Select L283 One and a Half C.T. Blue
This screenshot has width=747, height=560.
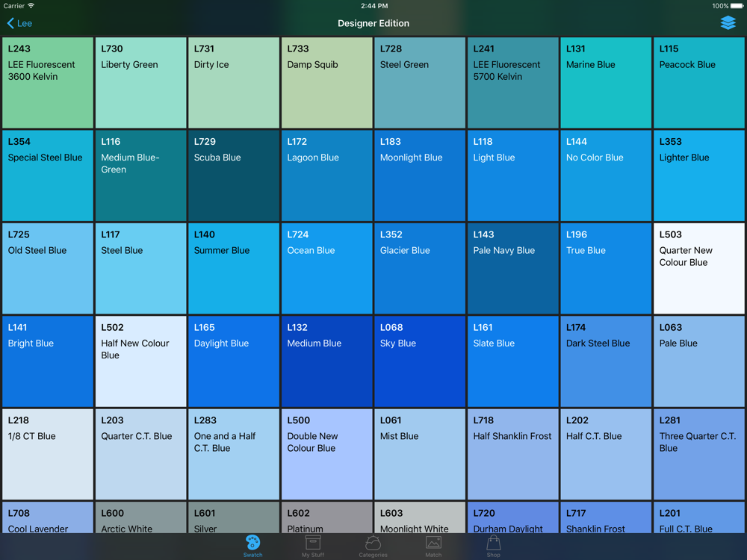click(233, 454)
